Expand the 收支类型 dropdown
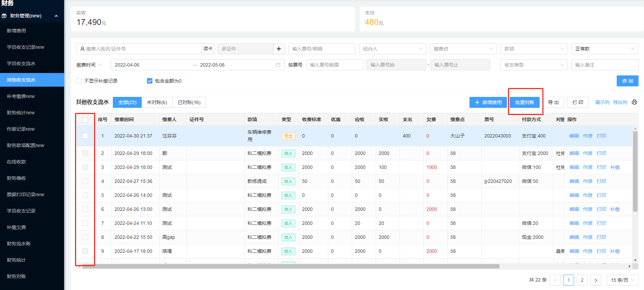Screen dimensions: 644x290 [534, 65]
